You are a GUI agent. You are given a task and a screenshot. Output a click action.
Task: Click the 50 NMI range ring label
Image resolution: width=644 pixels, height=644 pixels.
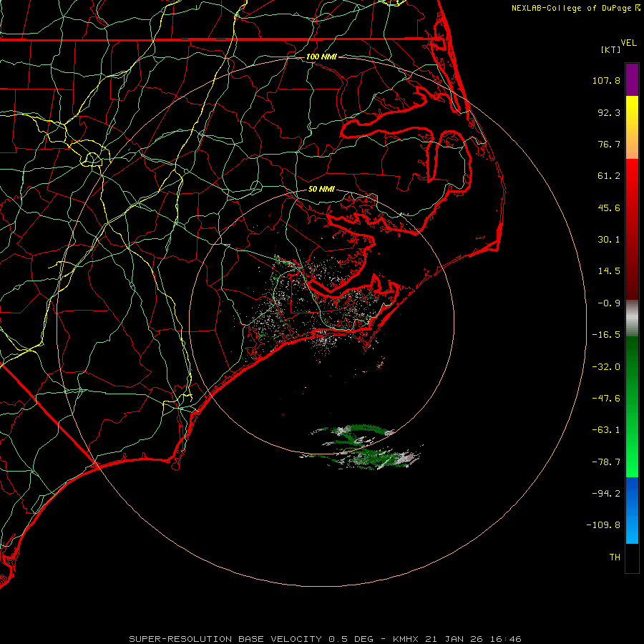point(321,189)
